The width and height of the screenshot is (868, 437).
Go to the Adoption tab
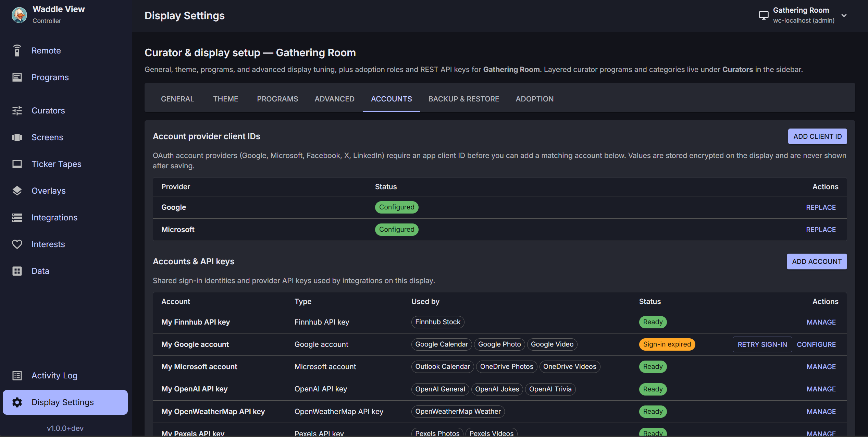pyautogui.click(x=534, y=99)
